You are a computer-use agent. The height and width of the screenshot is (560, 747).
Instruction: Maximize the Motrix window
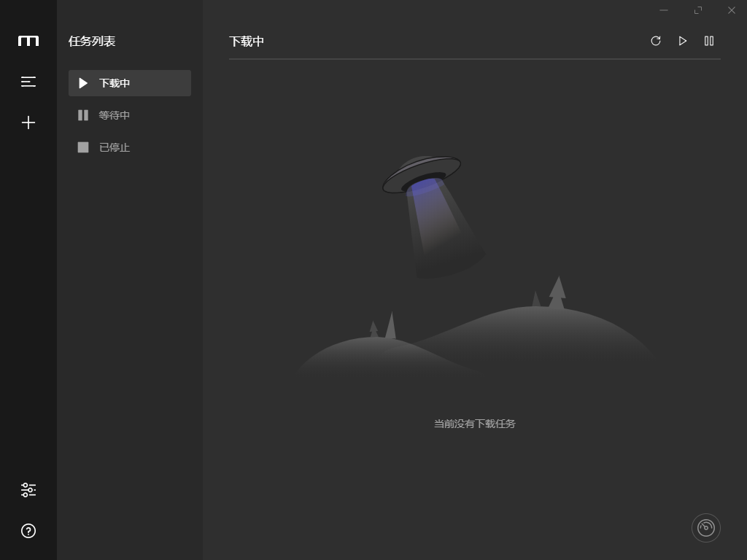coord(697,10)
